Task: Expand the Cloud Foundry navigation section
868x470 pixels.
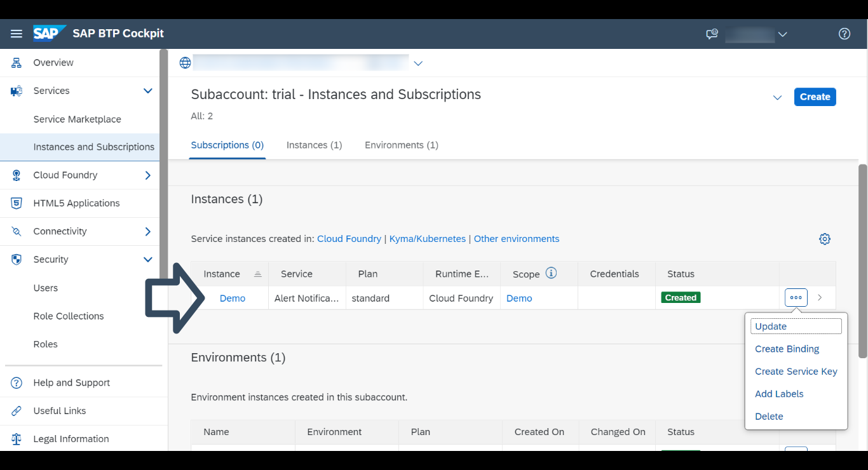Action: click(148, 175)
